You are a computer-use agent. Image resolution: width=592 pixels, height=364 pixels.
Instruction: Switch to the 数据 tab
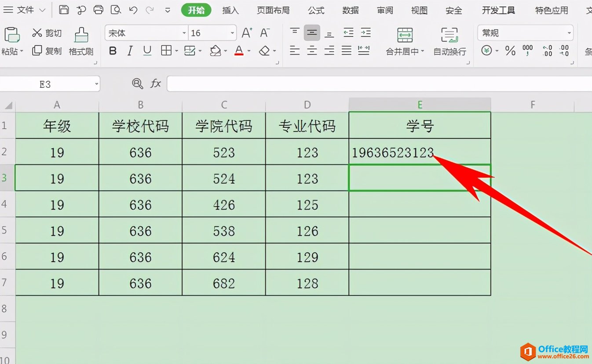(x=351, y=10)
